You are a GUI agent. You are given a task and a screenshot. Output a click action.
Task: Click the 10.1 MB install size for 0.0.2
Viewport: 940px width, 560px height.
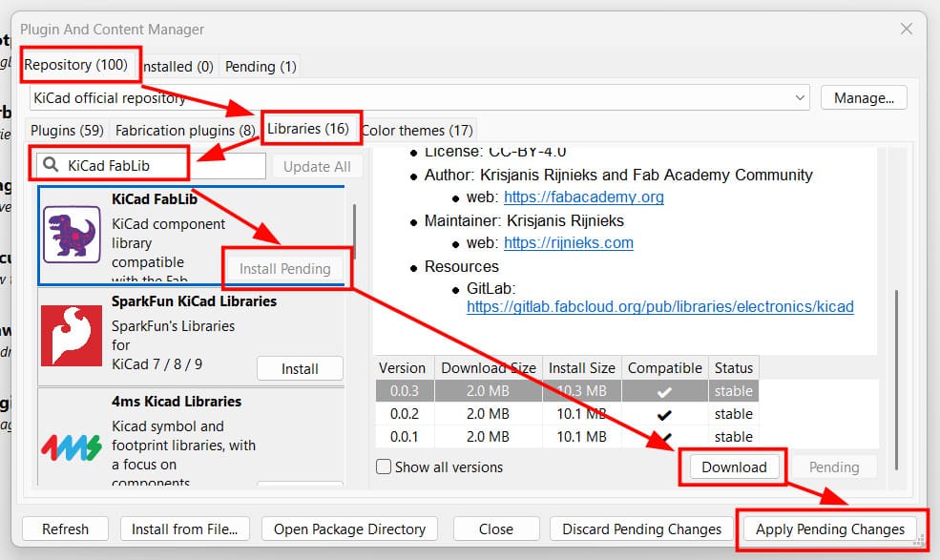tap(581, 414)
